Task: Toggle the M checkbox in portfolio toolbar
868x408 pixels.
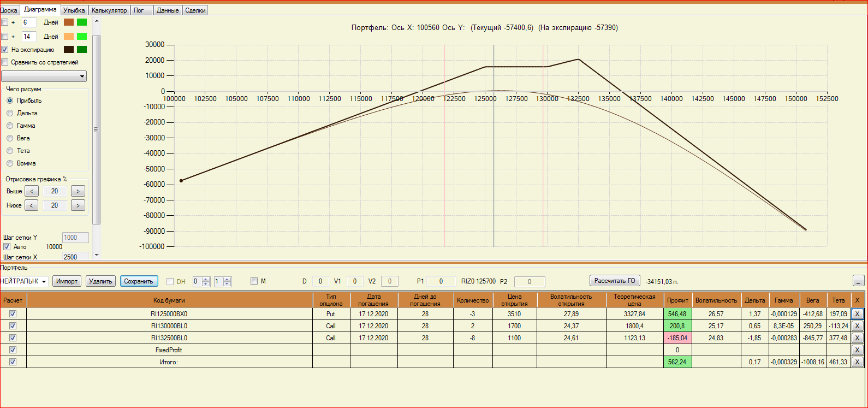Action: pyautogui.click(x=254, y=281)
